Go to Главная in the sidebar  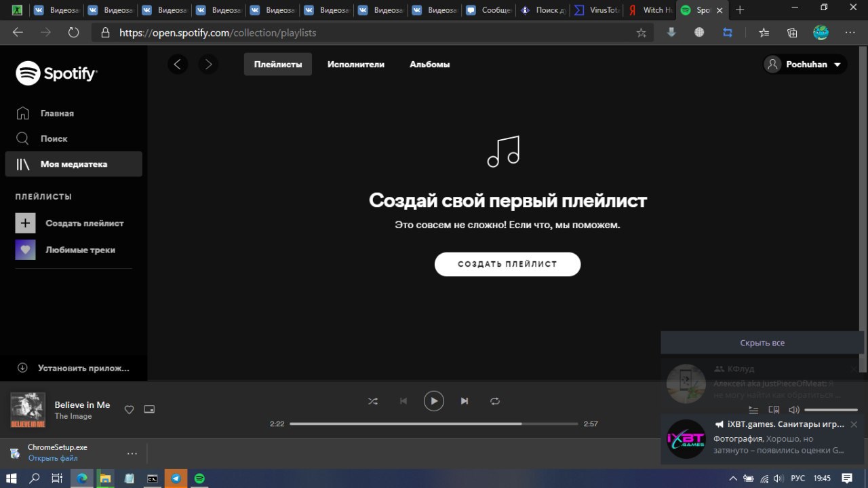pos(57,113)
